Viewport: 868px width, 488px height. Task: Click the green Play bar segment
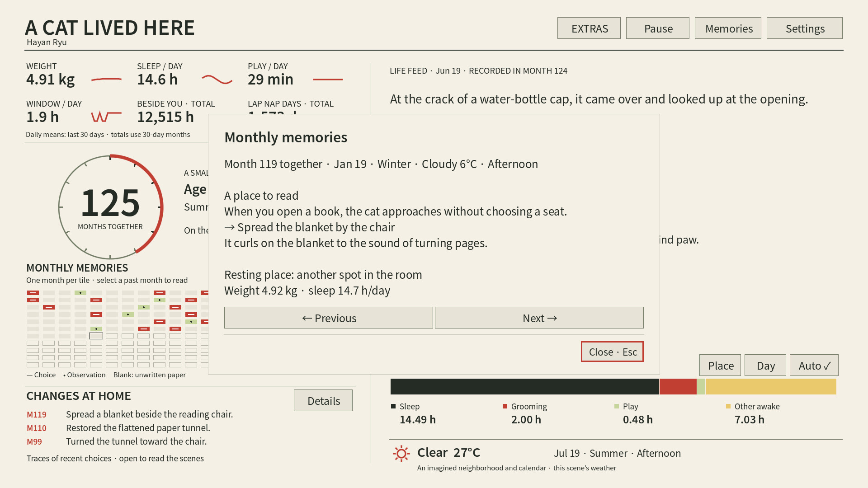[701, 386]
